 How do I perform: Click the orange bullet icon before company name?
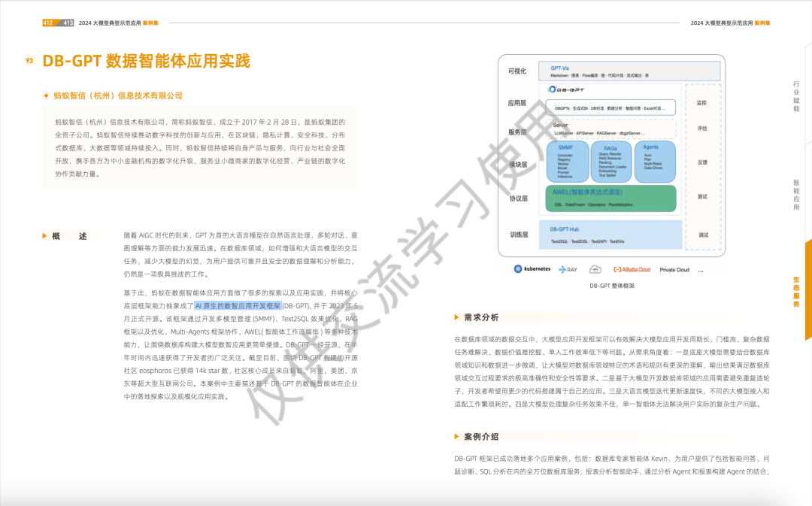[x=46, y=95]
